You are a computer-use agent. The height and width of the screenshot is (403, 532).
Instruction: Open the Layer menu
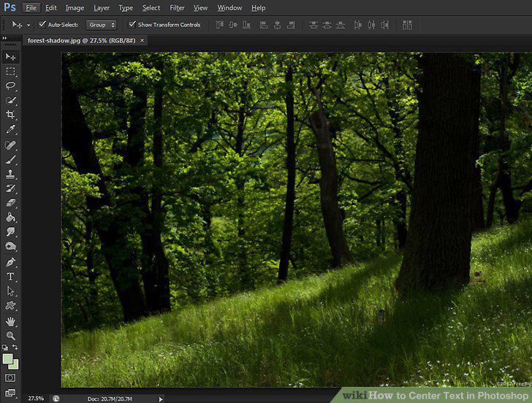point(101,8)
